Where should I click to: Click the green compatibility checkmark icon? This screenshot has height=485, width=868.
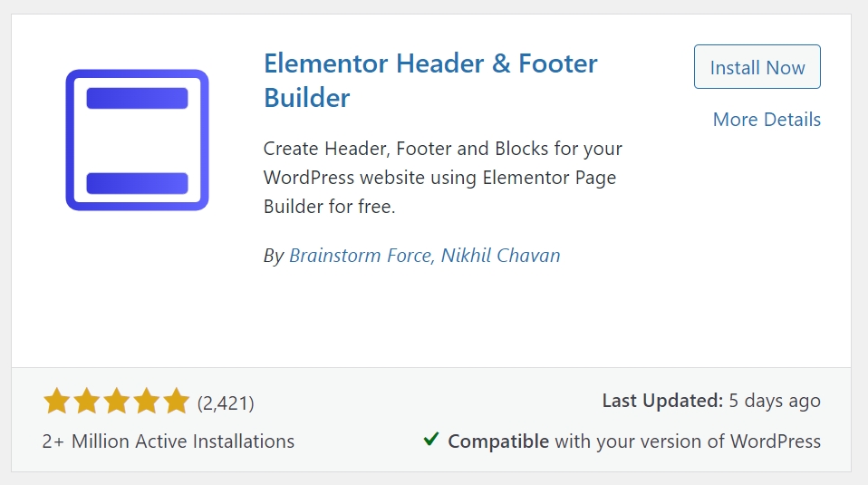coord(431,440)
